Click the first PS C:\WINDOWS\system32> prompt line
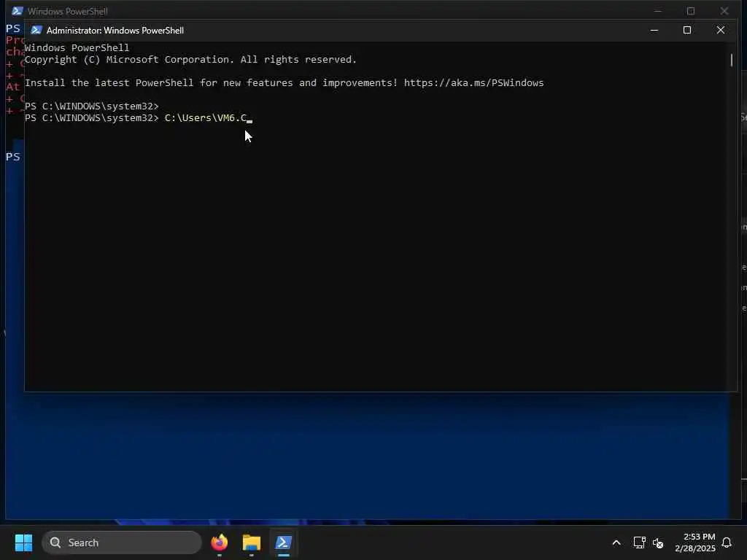 91,106
